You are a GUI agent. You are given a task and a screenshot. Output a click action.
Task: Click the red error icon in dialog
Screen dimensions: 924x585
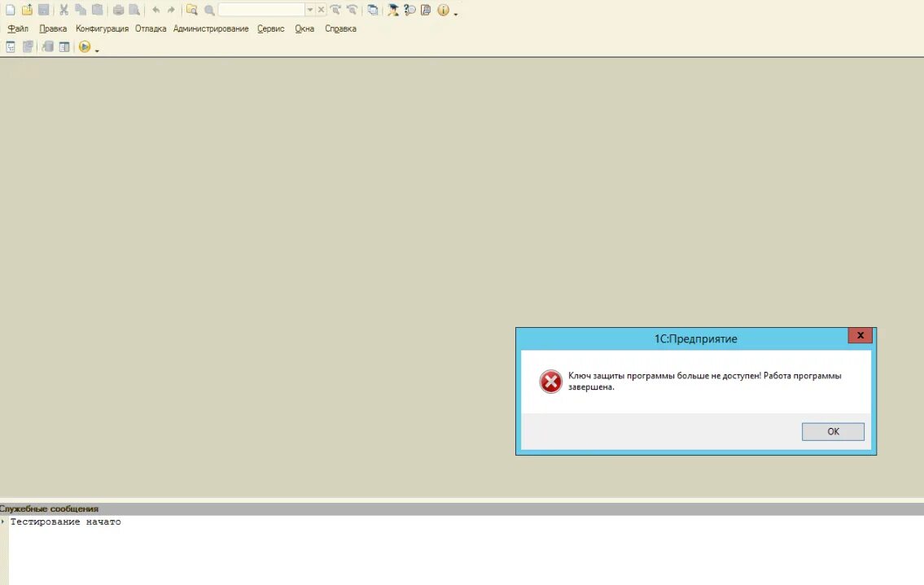[551, 382]
